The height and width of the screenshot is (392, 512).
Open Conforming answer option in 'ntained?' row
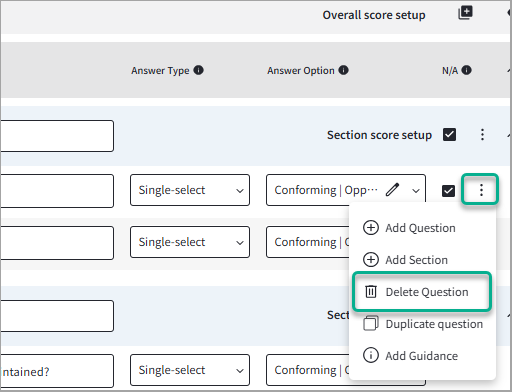tap(307, 370)
